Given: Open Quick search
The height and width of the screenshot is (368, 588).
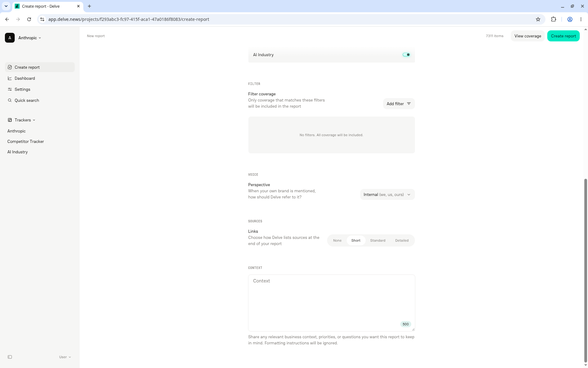Looking at the screenshot, I should 40,100.
